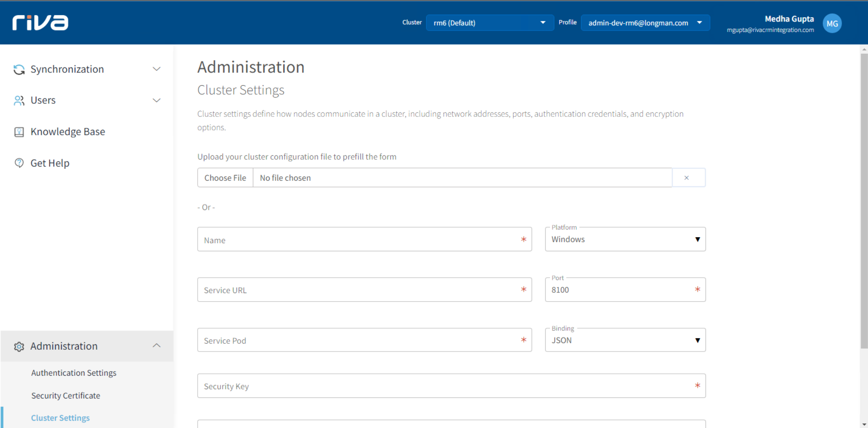The image size is (868, 428).
Task: Open the Knowledge Base menu item
Action: [87, 132]
